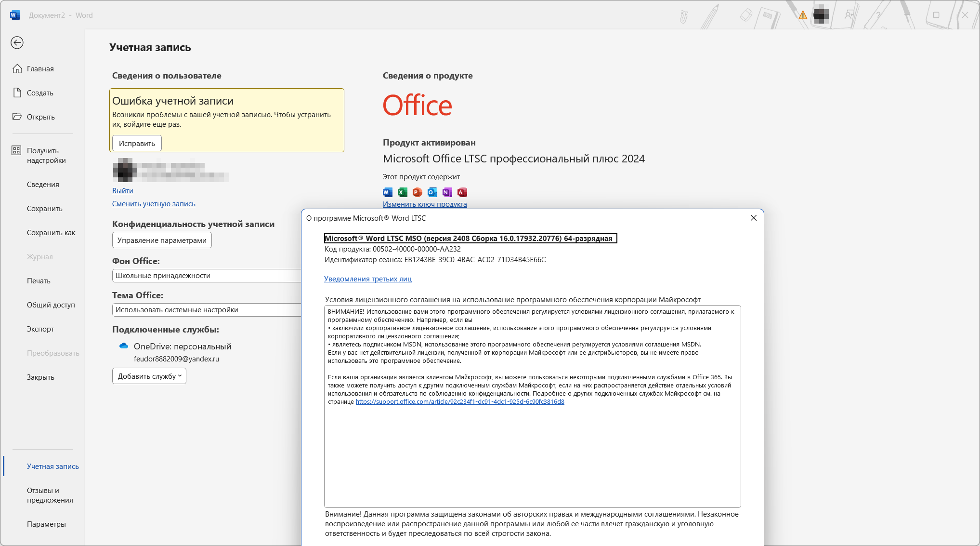Select Общий доступ in the sidebar

[x=51, y=305]
